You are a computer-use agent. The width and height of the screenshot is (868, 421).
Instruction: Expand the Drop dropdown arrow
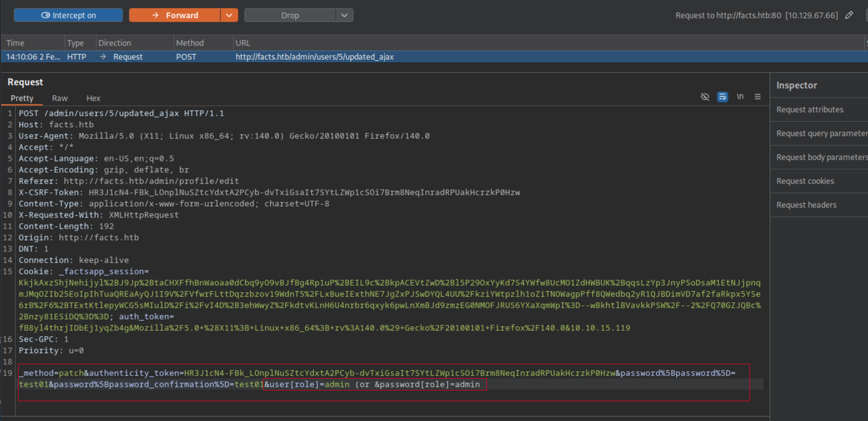click(344, 15)
